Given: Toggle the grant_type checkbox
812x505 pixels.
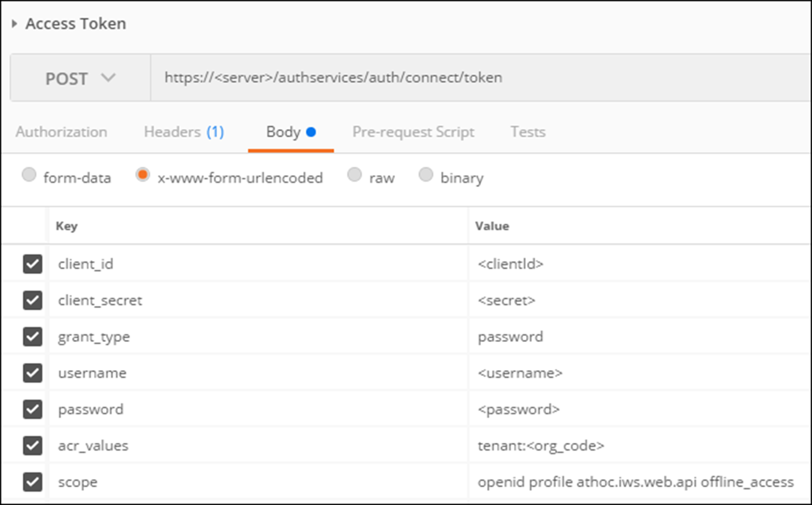Looking at the screenshot, I should (x=32, y=337).
